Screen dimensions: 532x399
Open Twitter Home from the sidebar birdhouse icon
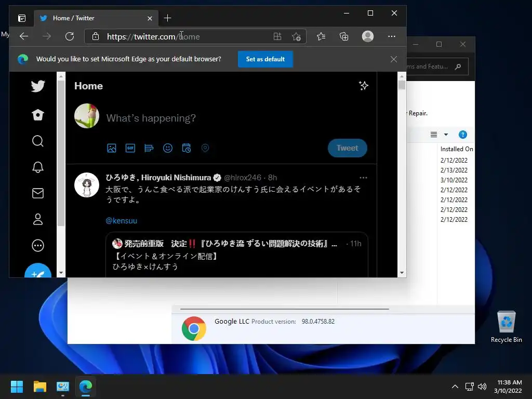37,115
